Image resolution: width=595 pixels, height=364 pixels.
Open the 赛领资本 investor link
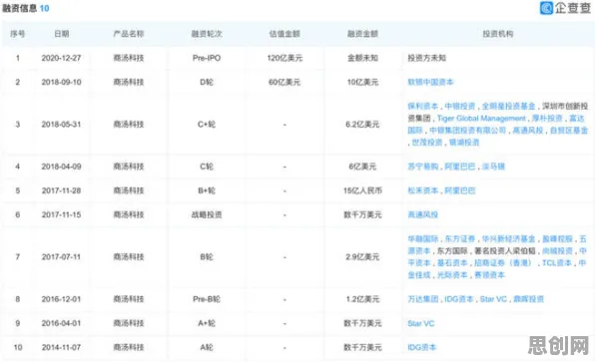point(489,275)
